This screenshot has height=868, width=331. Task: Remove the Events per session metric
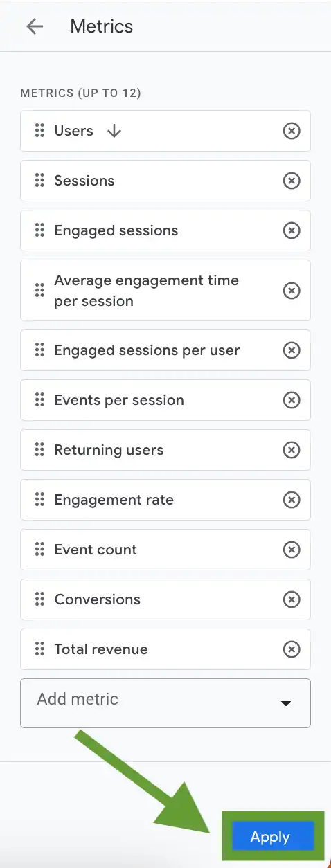click(292, 400)
